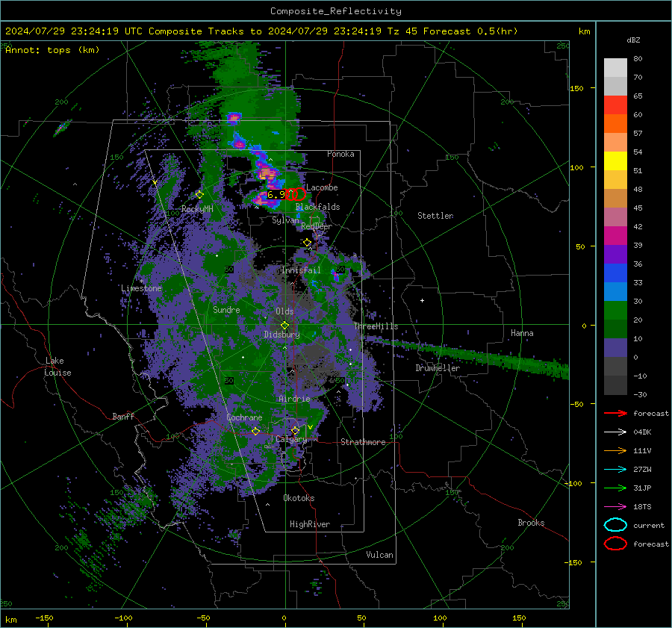Click the dBZ legend heading

[633, 40]
